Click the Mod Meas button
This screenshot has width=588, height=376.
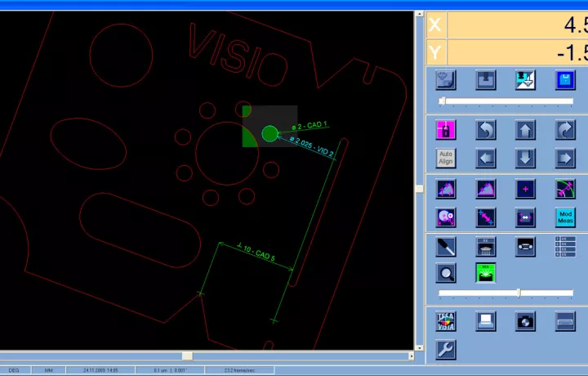pyautogui.click(x=565, y=217)
